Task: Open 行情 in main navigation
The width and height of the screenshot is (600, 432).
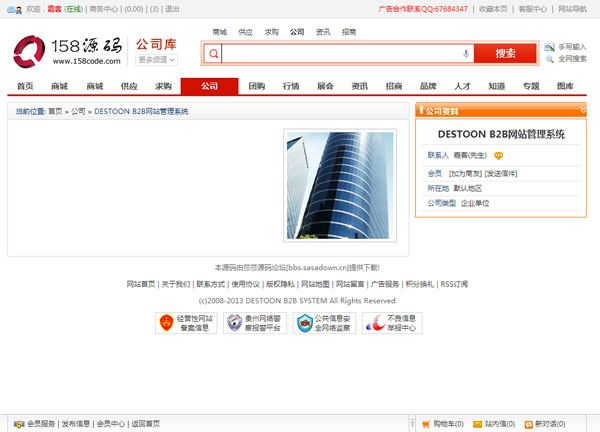Action: click(291, 86)
